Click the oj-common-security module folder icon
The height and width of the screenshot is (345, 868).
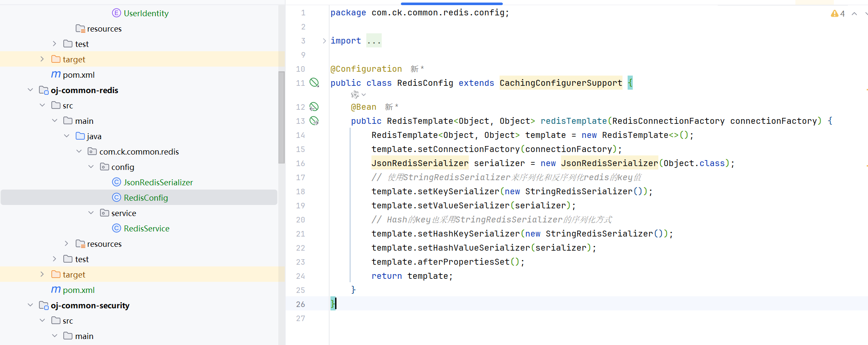(x=44, y=305)
